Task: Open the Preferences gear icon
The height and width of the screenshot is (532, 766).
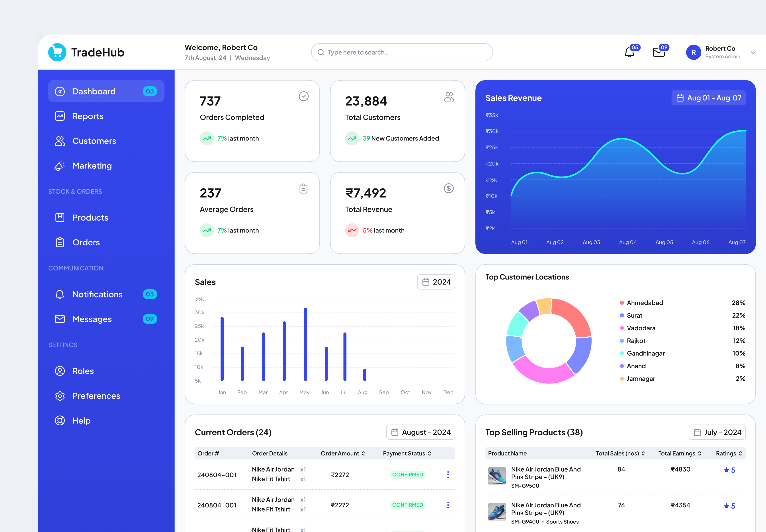Action: tap(60, 396)
